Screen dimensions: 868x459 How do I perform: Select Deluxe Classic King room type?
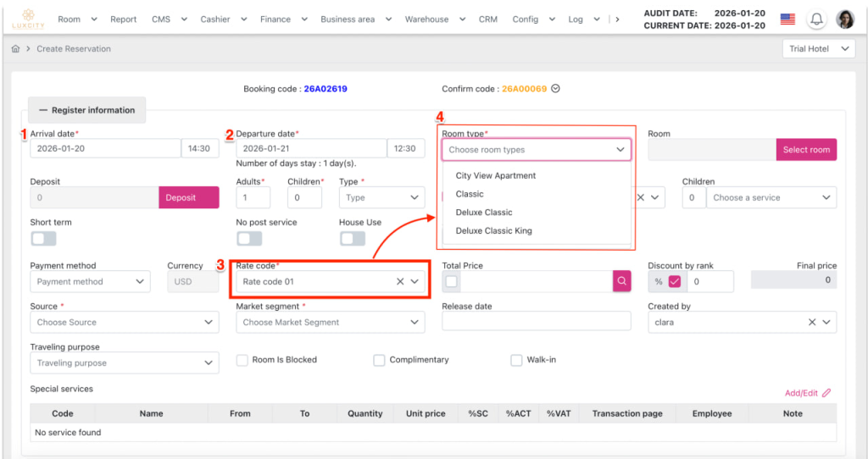coord(493,230)
